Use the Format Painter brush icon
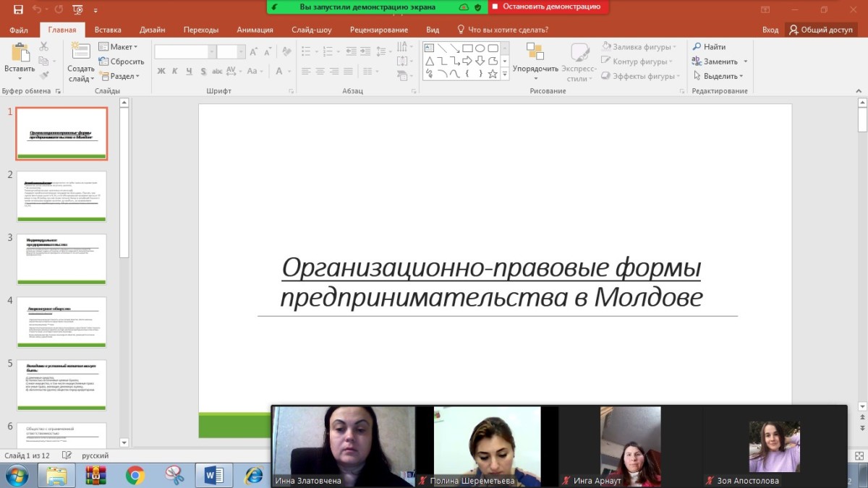This screenshot has width=868, height=488. (43, 74)
